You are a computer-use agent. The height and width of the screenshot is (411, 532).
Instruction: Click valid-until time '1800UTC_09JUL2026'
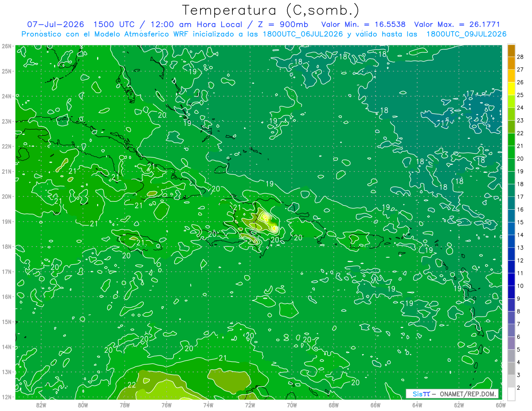pyautogui.click(x=466, y=34)
